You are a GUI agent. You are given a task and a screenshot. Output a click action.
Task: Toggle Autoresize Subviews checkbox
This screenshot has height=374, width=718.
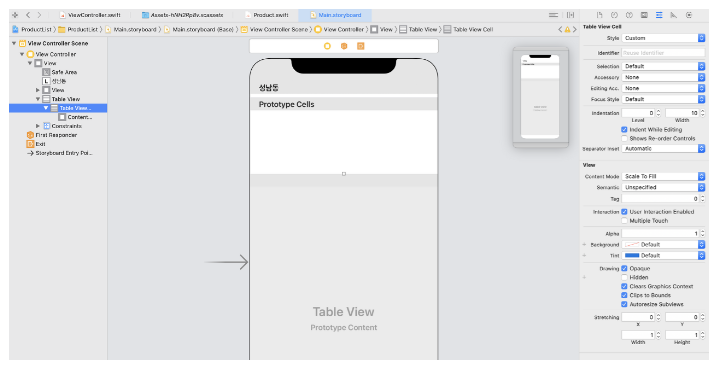click(x=624, y=304)
